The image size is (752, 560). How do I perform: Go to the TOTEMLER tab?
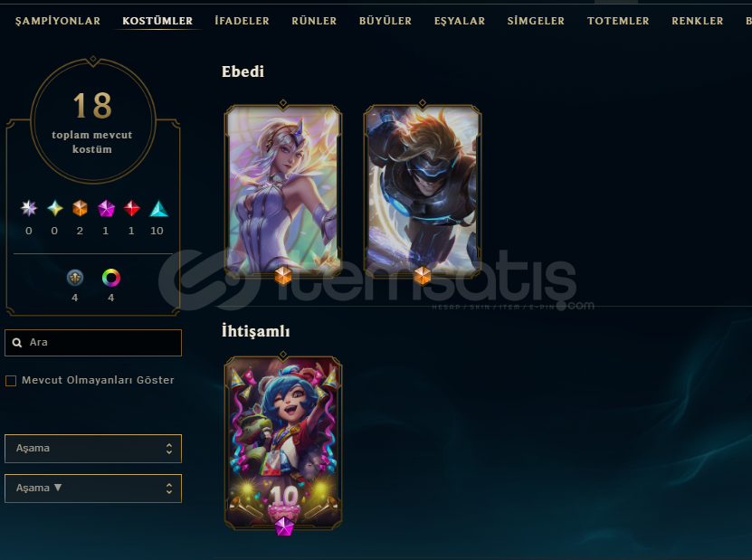coord(618,21)
